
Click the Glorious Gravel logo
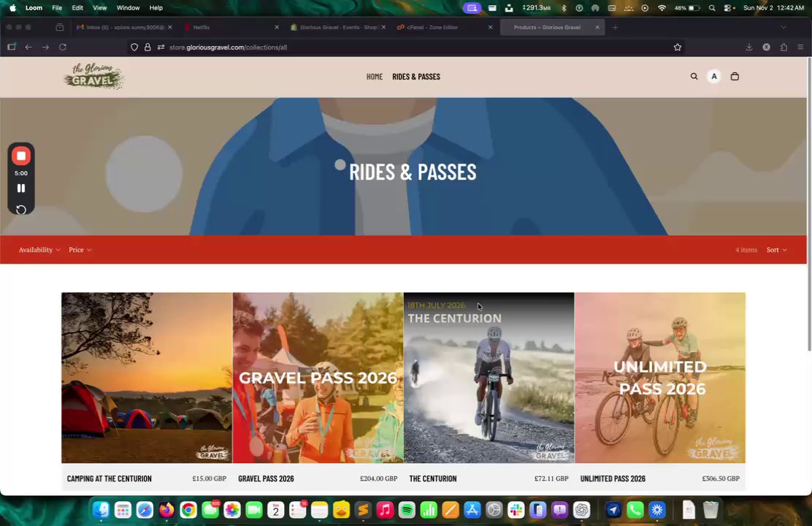[x=94, y=76]
